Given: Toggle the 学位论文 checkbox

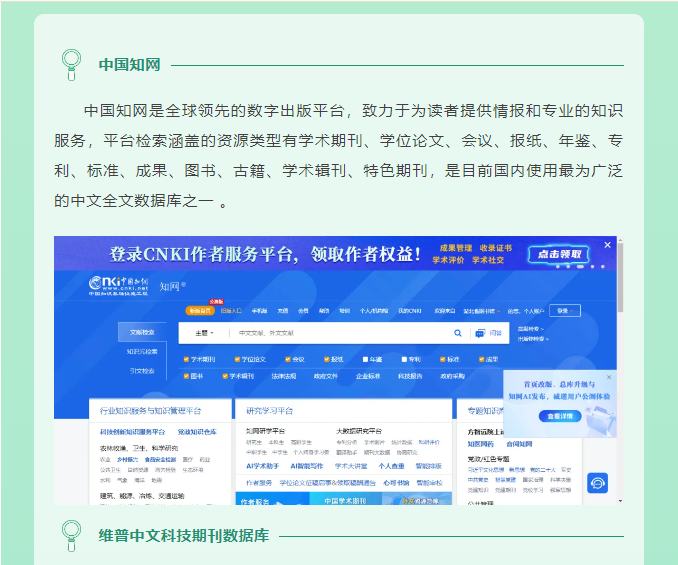Looking at the screenshot, I should [237, 359].
